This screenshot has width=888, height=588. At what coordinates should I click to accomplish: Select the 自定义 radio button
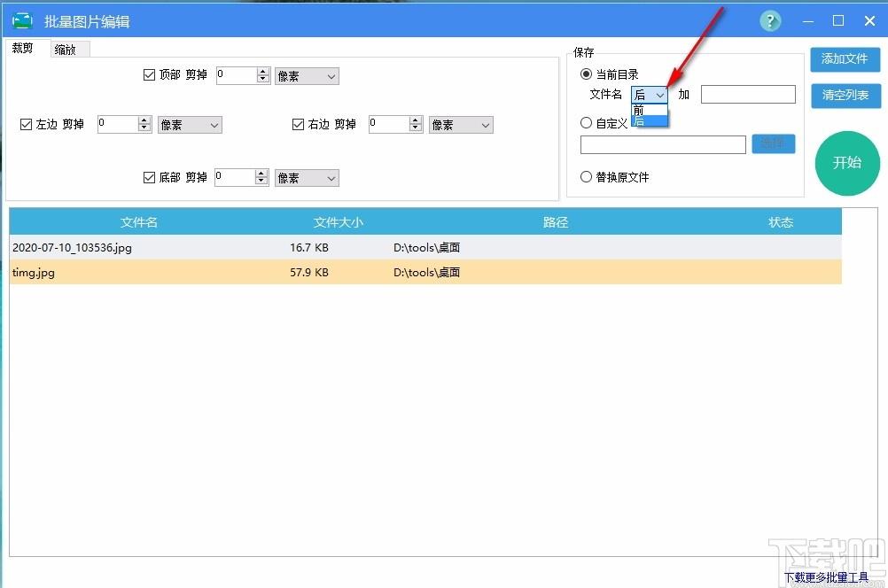click(x=586, y=123)
